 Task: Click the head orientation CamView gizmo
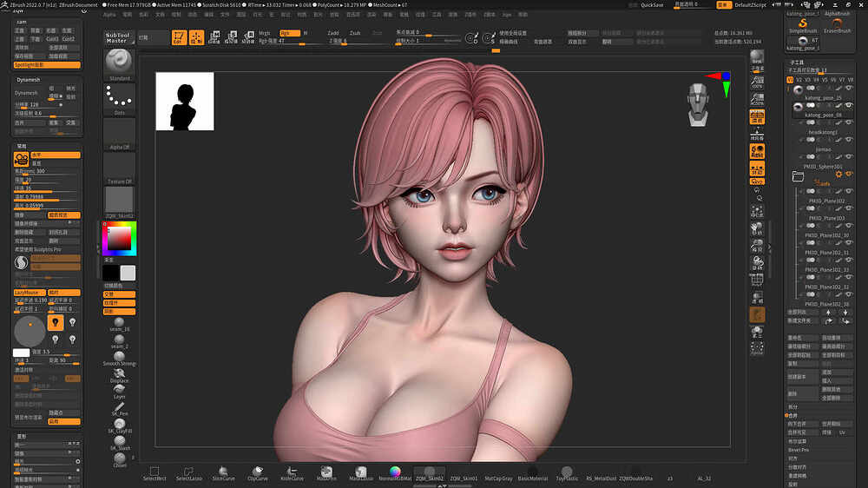click(x=698, y=104)
